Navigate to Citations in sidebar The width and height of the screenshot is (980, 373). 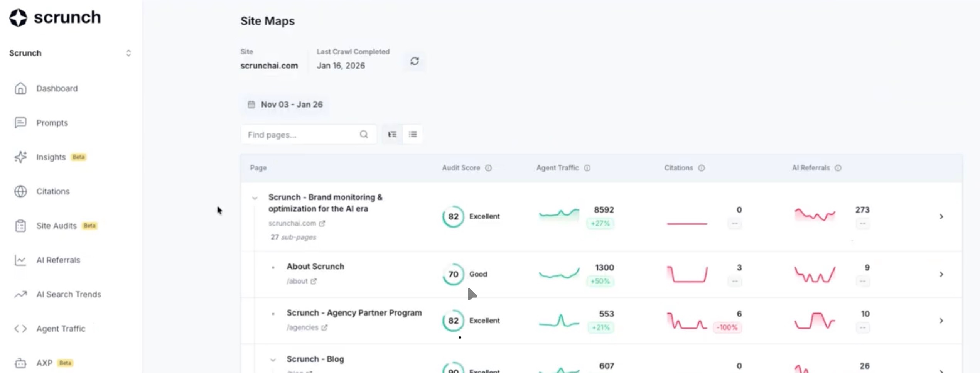[x=53, y=192]
